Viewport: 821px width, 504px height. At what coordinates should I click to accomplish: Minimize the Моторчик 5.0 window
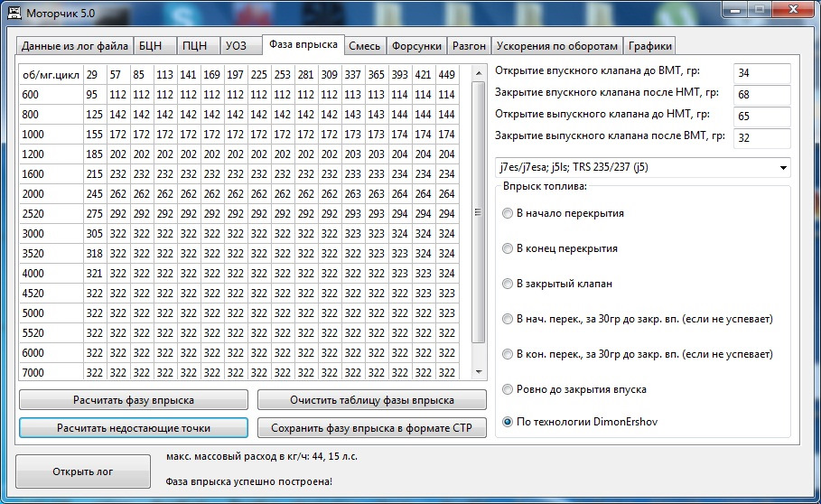(735, 10)
